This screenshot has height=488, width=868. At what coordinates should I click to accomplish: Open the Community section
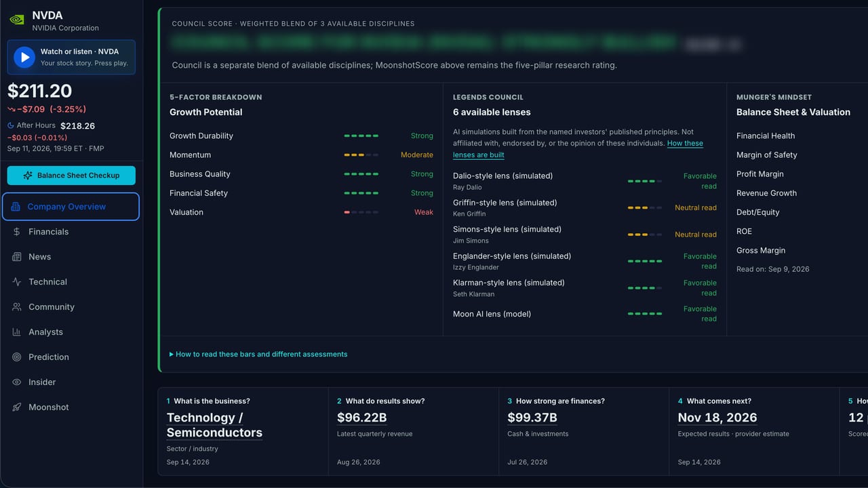71,307
